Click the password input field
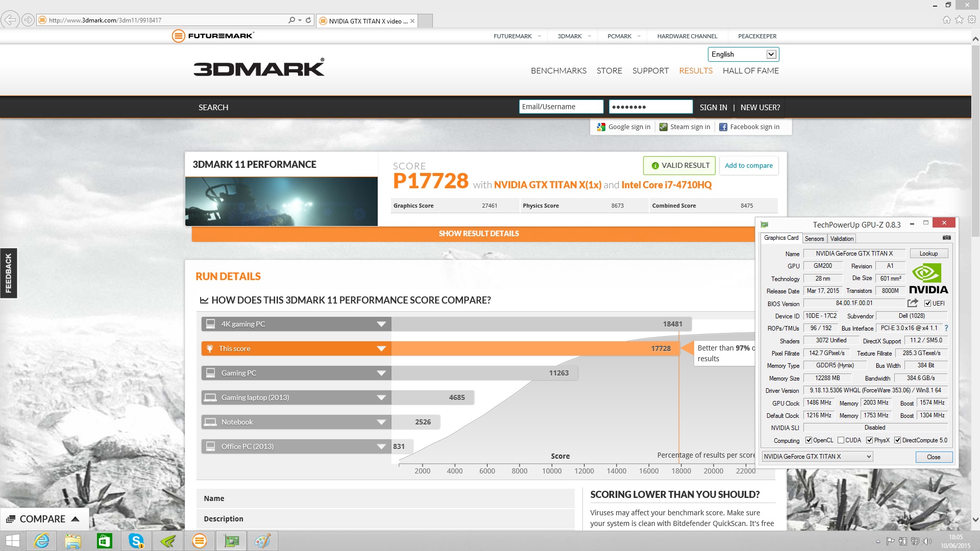The width and height of the screenshot is (980, 551). pos(651,107)
